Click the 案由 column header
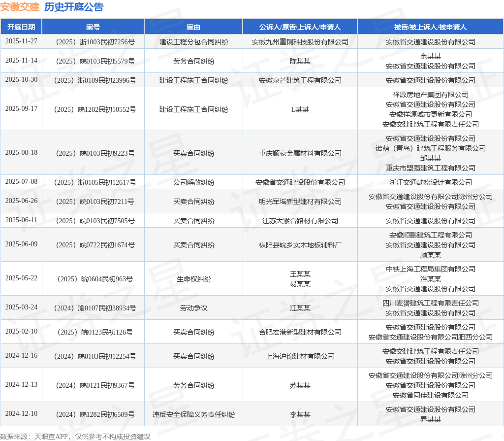The image size is (504, 441). (x=193, y=27)
